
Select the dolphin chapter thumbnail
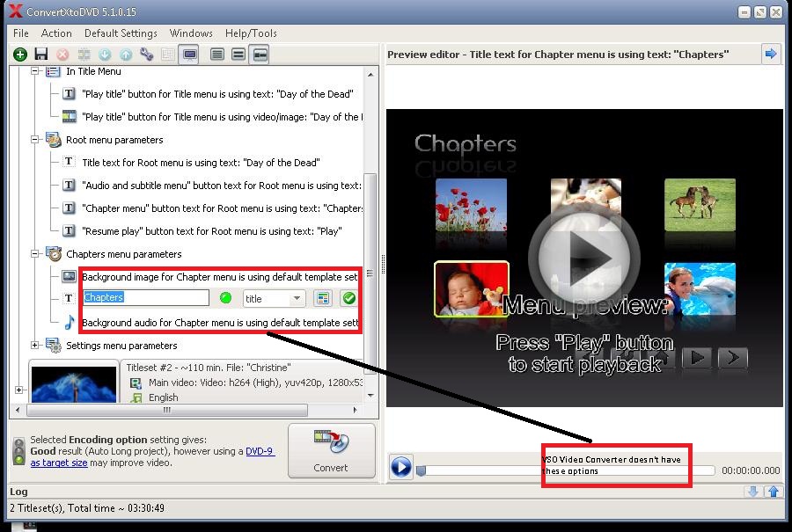click(700, 288)
